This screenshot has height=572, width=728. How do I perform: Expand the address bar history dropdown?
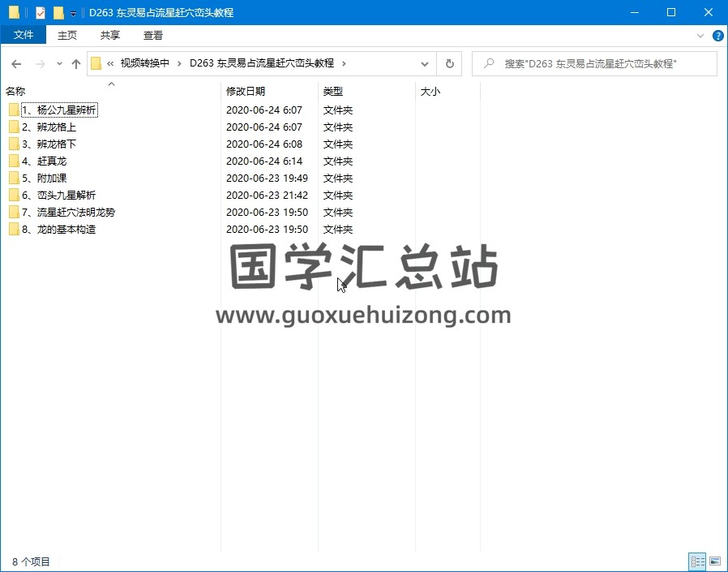(425, 64)
